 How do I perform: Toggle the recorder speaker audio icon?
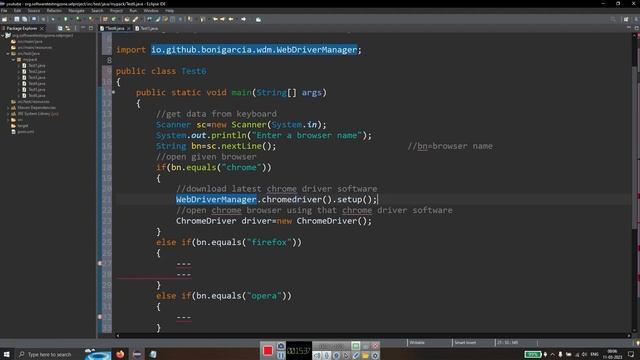(317, 356)
